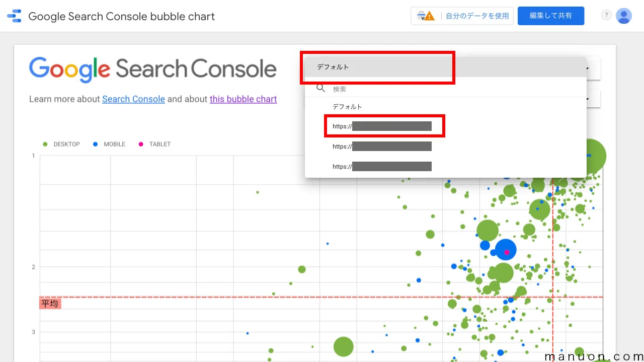
Task: Click the pink TABLET legend dot
Action: (141, 144)
